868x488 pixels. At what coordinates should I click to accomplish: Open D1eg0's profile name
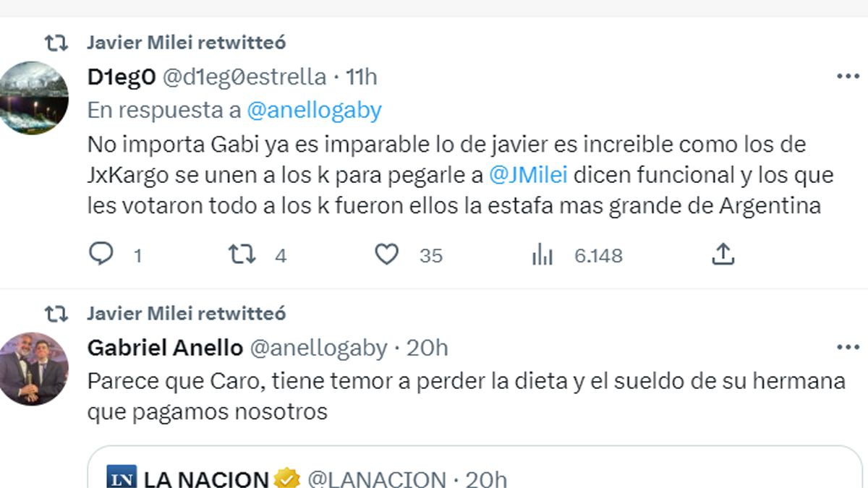121,77
